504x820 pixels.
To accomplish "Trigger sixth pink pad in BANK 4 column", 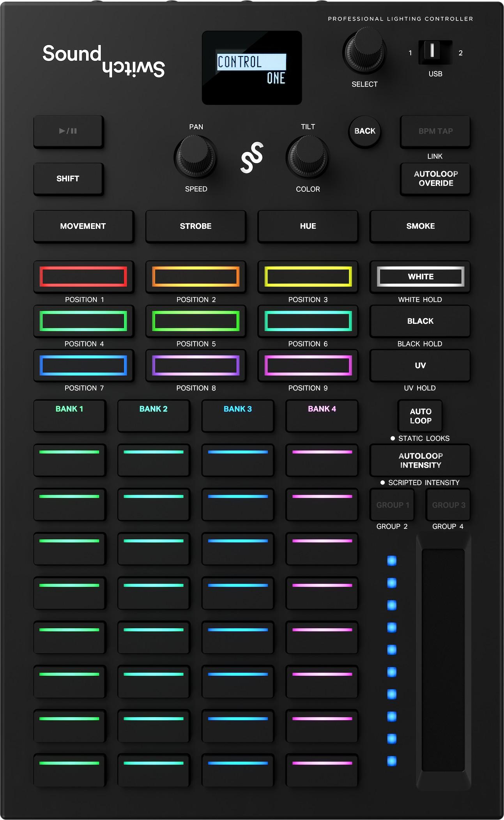I will point(322,682).
